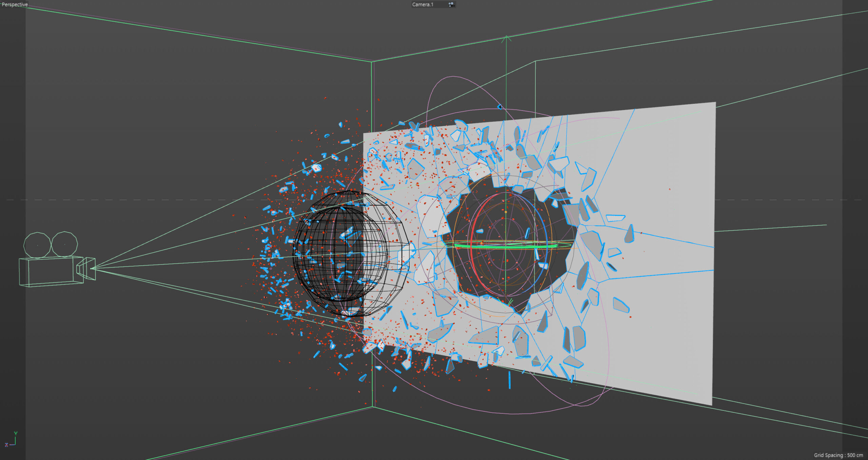The width and height of the screenshot is (868, 460).
Task: Select the green camera object body
Action: click(x=51, y=272)
